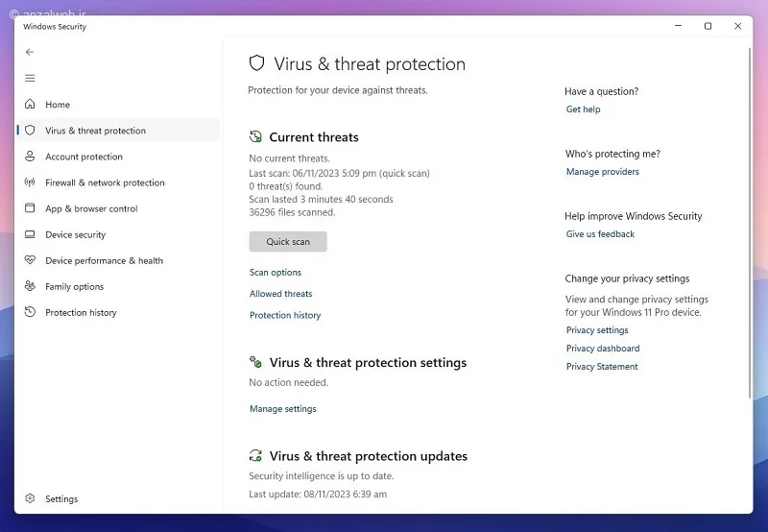The width and height of the screenshot is (768, 532).
Task: Click the Firewall & network antenna icon
Action: pos(30,182)
